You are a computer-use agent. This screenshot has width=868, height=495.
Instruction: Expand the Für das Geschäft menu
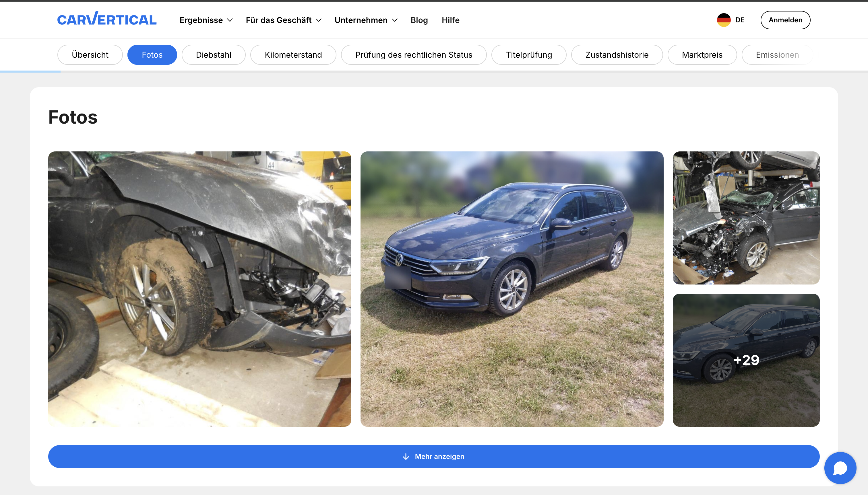[283, 20]
